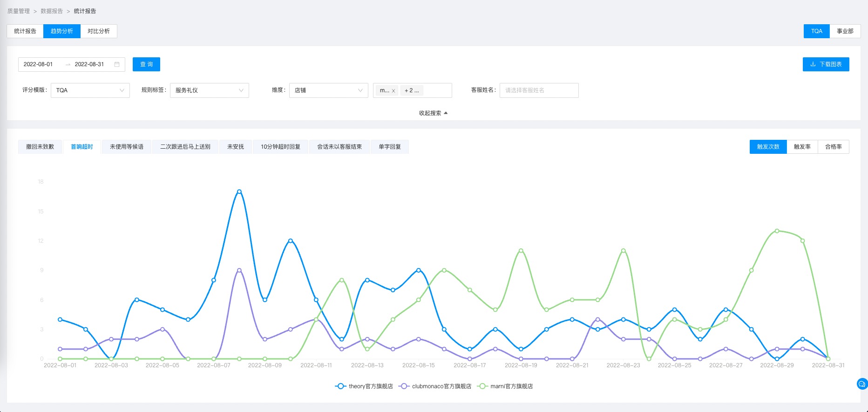Go to the 趋势分析 tab
This screenshot has width=868, height=412.
(62, 31)
